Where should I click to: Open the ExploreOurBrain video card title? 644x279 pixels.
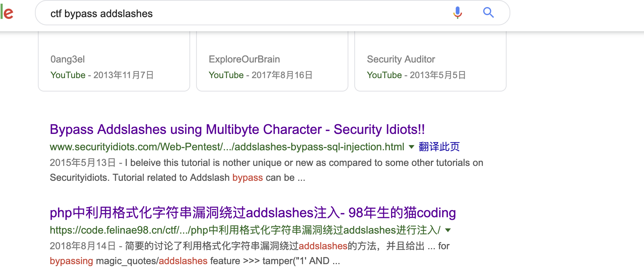(244, 60)
